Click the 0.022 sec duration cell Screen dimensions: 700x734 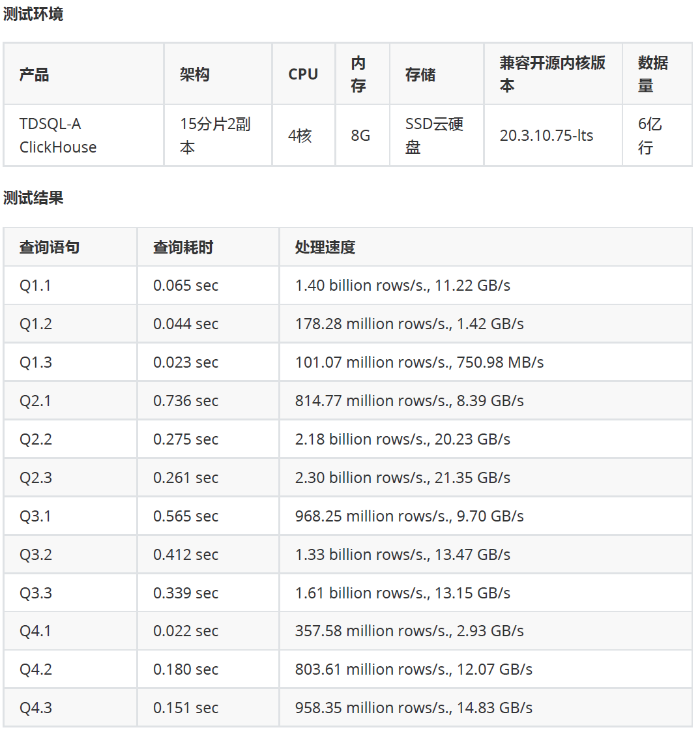tap(208, 630)
